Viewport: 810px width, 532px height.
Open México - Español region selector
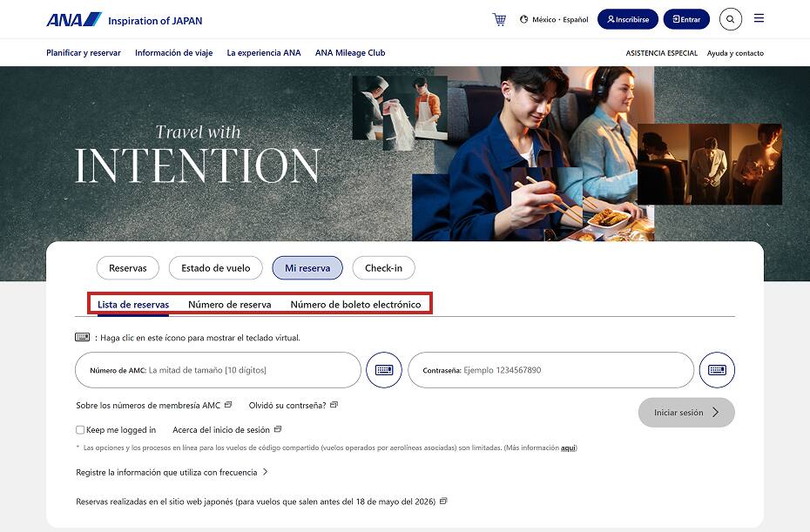point(554,19)
